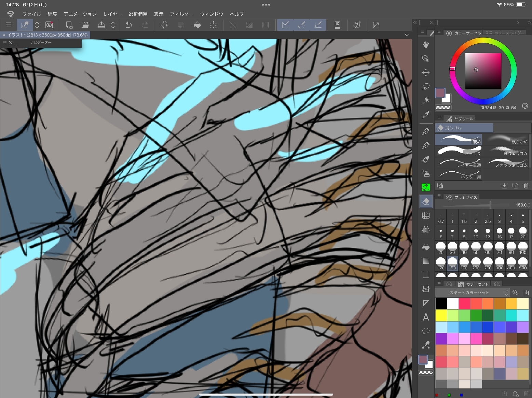Switch to the カラースライダー tab
This screenshot has height=398, width=532.
(505, 33)
